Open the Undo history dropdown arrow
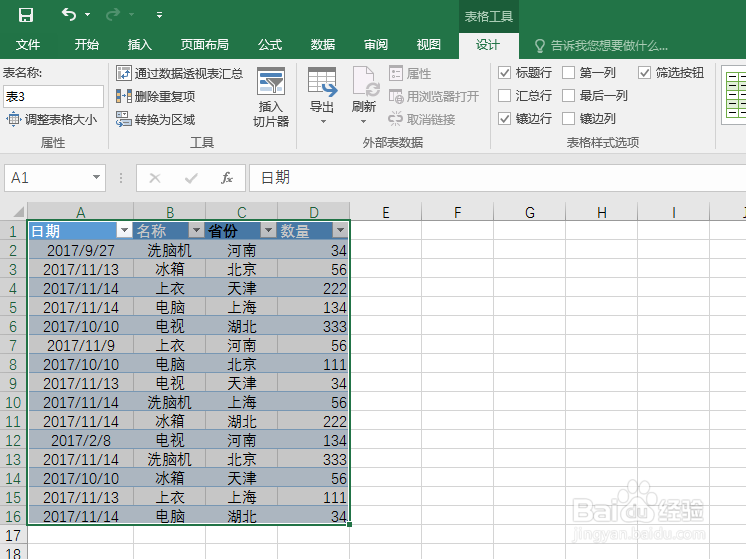The width and height of the screenshot is (746, 559). tap(88, 15)
